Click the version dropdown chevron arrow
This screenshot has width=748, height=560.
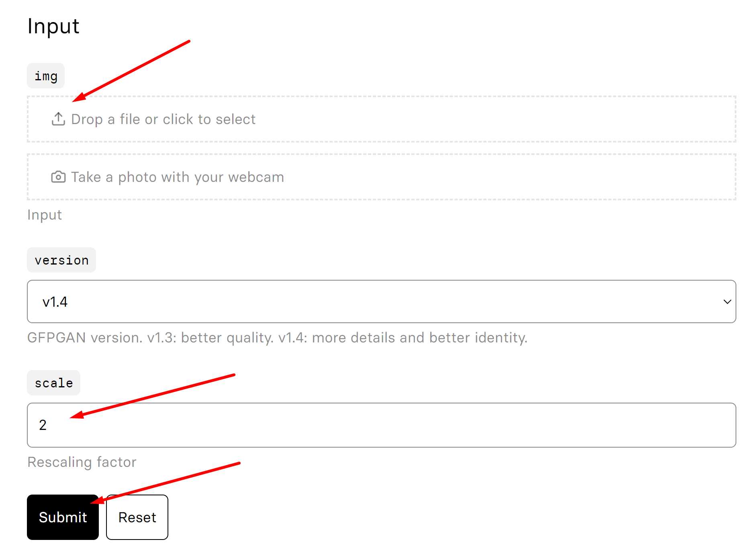(726, 301)
